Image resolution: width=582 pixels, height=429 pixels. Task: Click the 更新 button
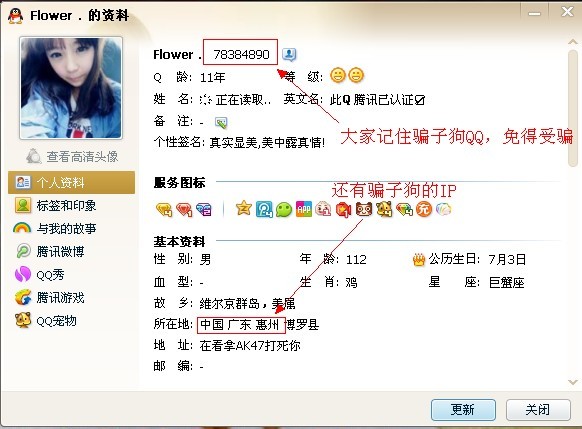pyautogui.click(x=463, y=410)
